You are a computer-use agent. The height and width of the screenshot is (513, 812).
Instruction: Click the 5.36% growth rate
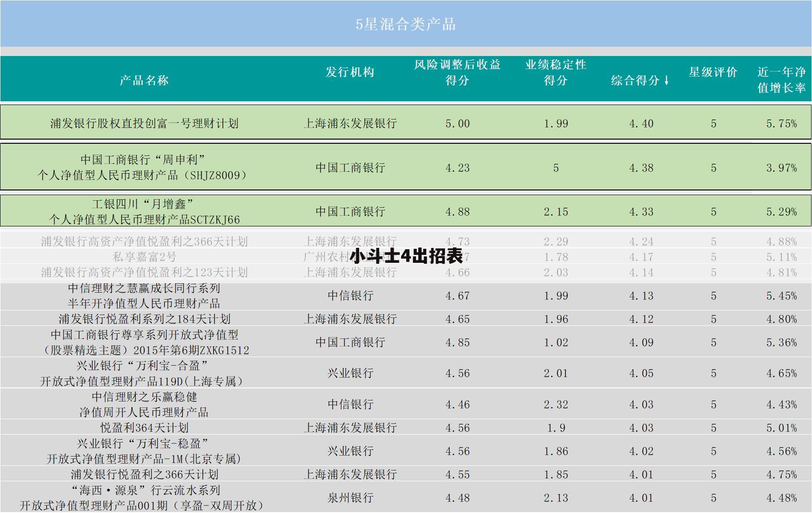point(782,343)
